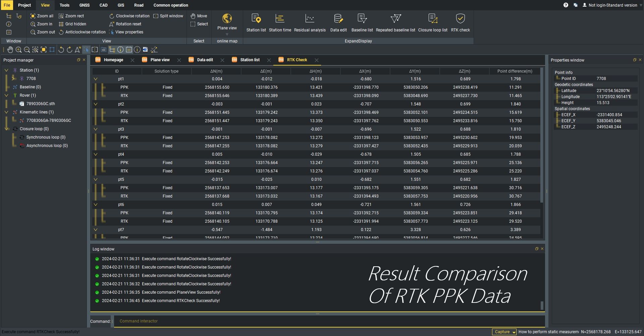Run RTK check from the ribbon
This screenshot has width=644, height=336.
(460, 23)
